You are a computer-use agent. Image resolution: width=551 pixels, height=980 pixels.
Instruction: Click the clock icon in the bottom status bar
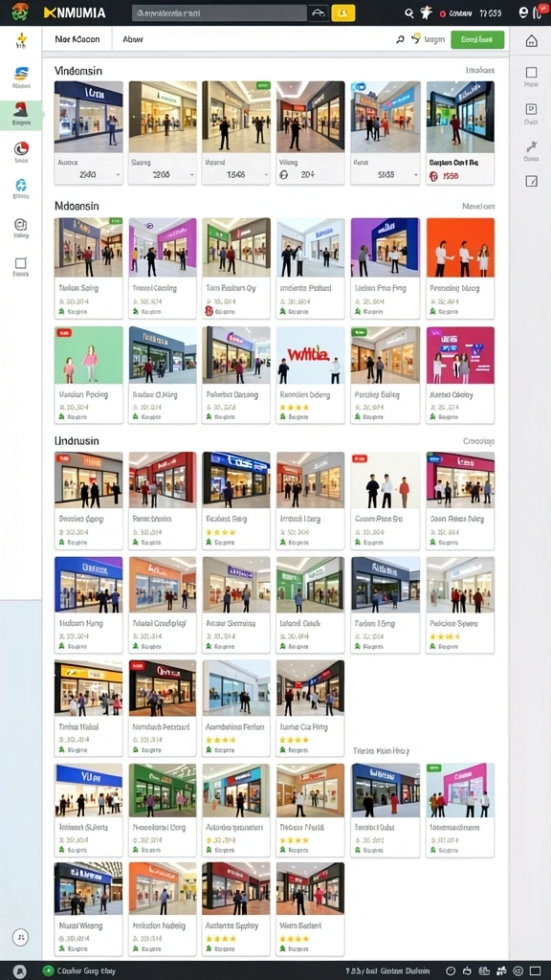[452, 971]
